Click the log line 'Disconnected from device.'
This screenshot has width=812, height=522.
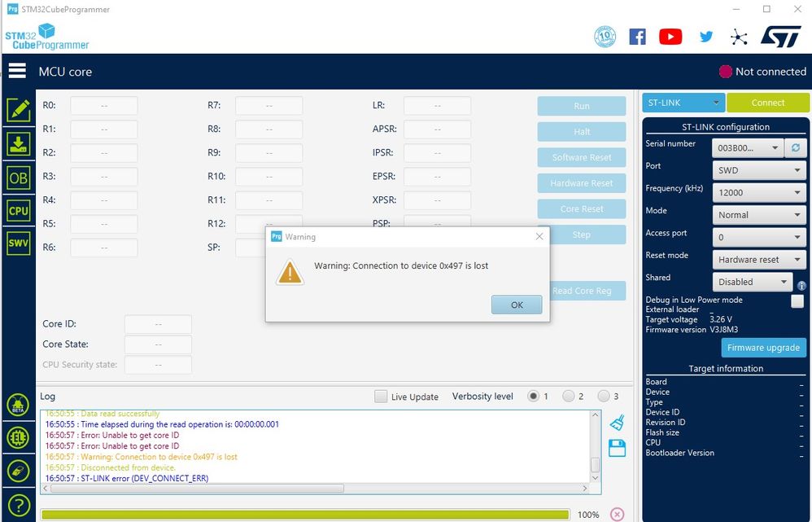point(111,467)
